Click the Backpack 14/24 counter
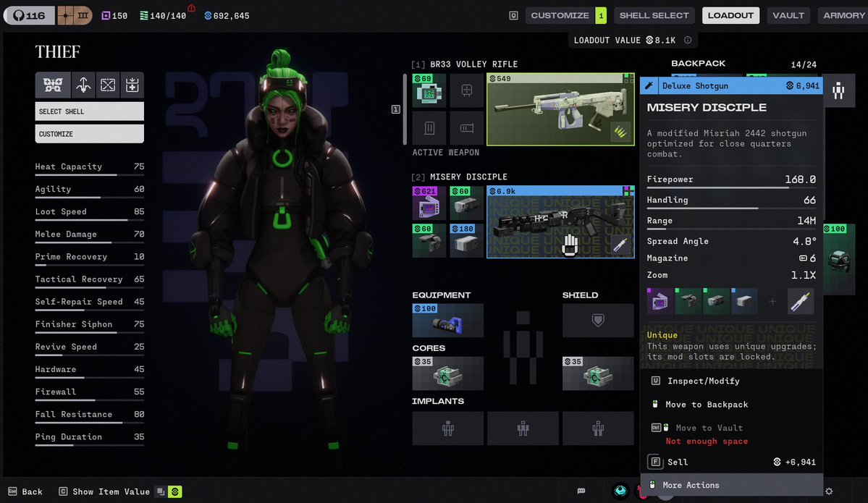868x503 pixels. point(804,64)
